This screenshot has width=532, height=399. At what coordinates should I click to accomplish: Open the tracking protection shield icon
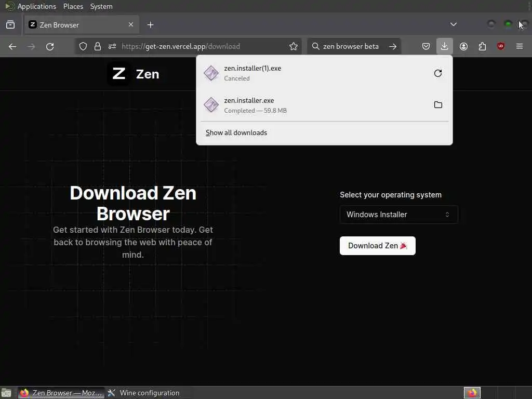coord(83,46)
